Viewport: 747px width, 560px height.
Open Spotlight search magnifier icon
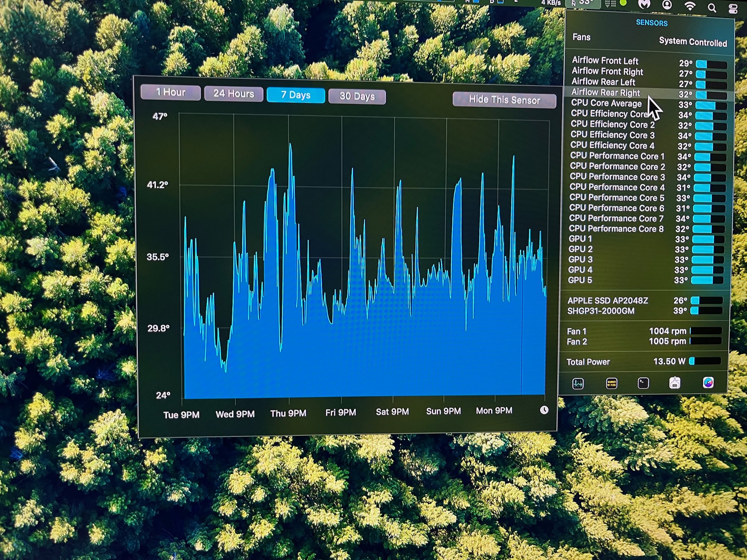click(712, 8)
